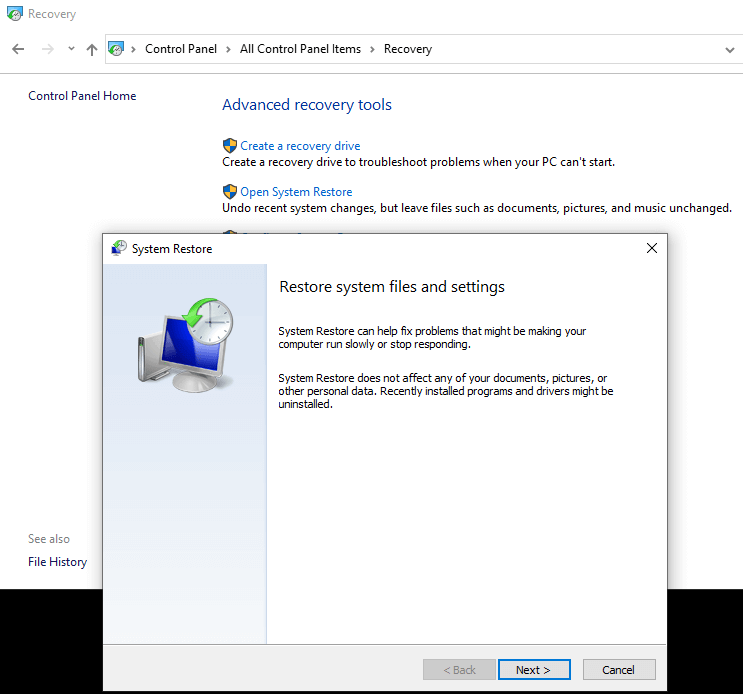Expand the chevron after Control Panel breadcrumb

pyautogui.click(x=228, y=49)
